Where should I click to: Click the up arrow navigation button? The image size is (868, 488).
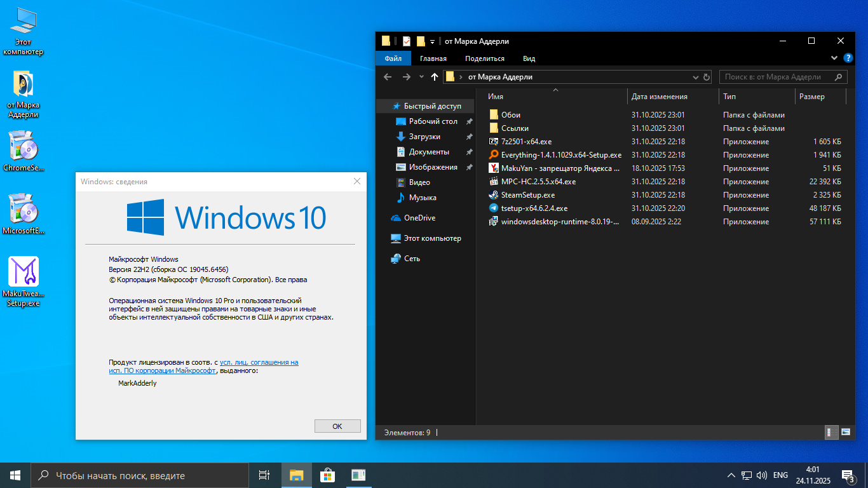(435, 77)
